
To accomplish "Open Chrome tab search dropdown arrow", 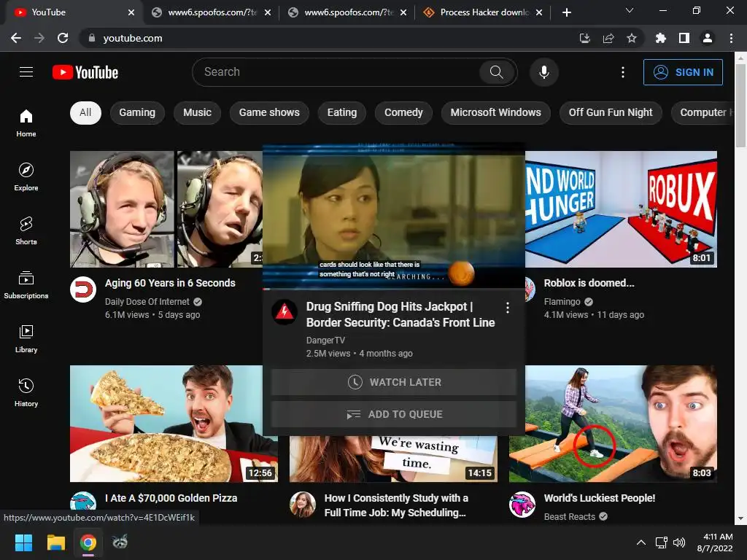I will coord(630,10).
